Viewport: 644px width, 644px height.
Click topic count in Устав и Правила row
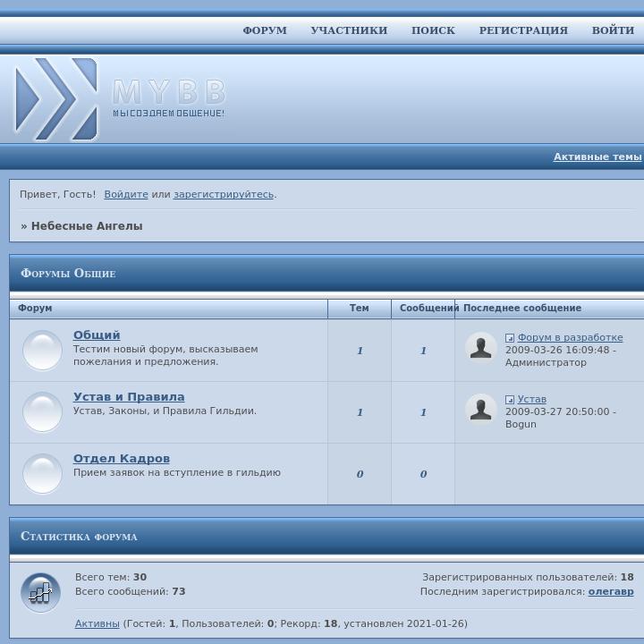tap(360, 412)
